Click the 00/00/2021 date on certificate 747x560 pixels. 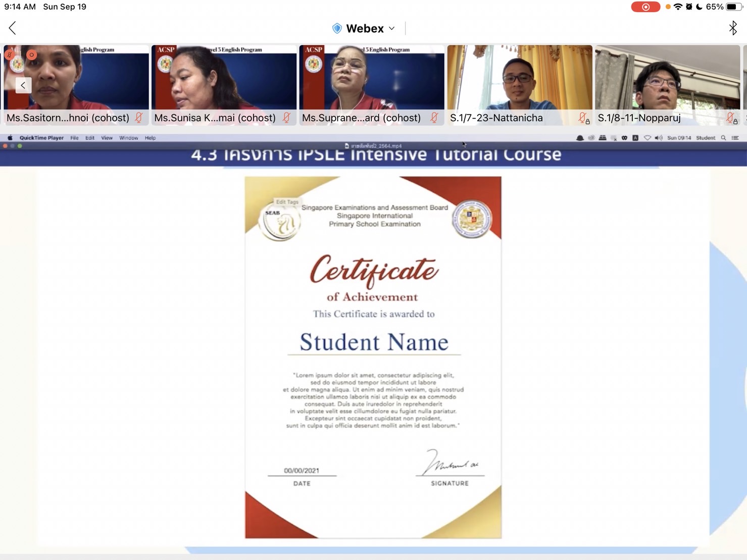[302, 471]
